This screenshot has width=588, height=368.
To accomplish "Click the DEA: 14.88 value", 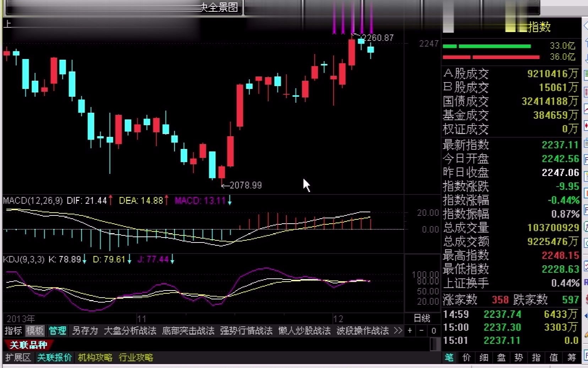I will point(141,201).
